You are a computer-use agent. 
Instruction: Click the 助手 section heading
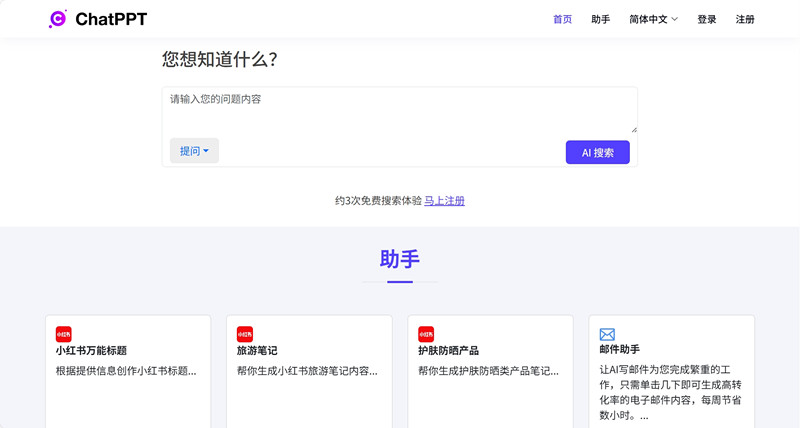coord(399,259)
